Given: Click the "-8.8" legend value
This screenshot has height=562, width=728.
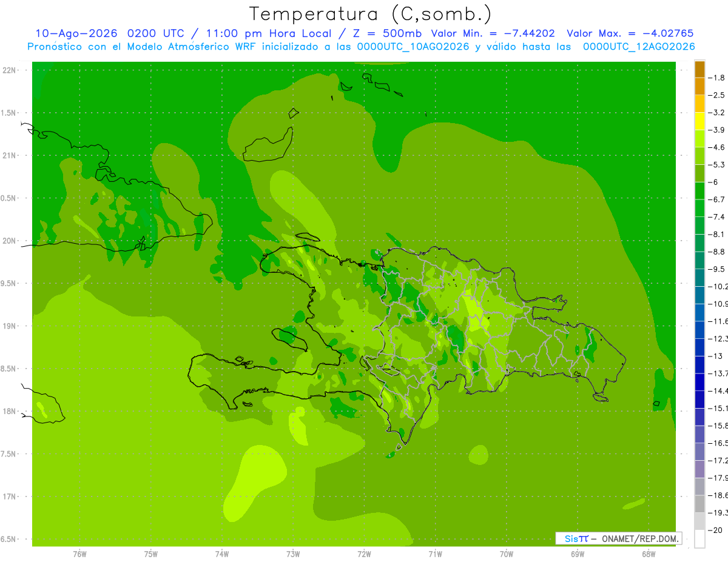Looking at the screenshot, I should point(716,252).
